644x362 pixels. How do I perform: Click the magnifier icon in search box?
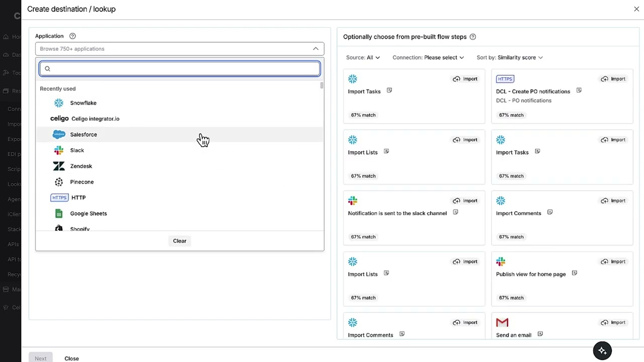click(x=47, y=69)
